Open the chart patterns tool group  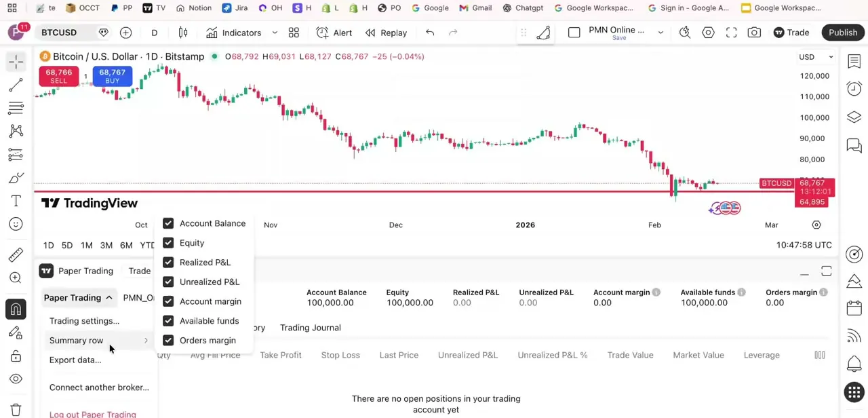(16, 131)
